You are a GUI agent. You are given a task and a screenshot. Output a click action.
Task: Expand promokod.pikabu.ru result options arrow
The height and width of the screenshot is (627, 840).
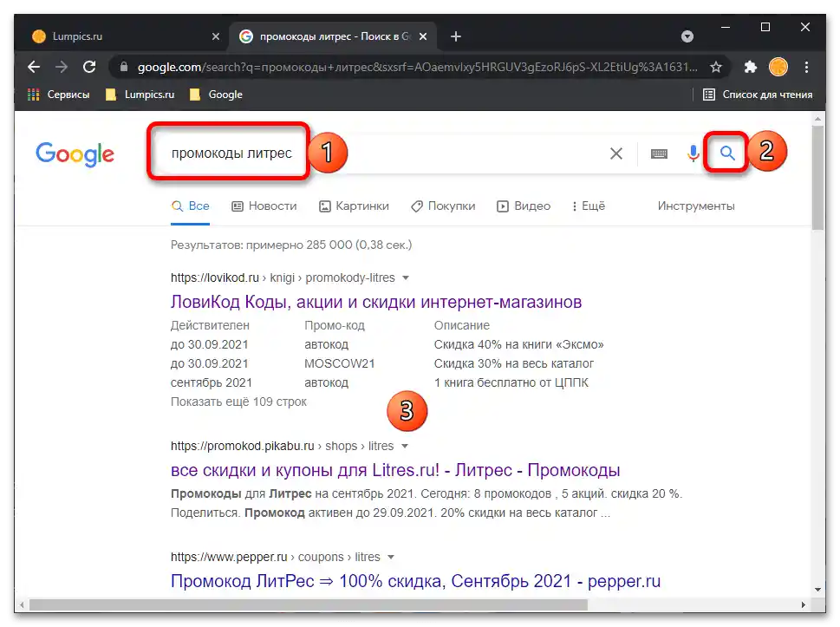coord(405,447)
